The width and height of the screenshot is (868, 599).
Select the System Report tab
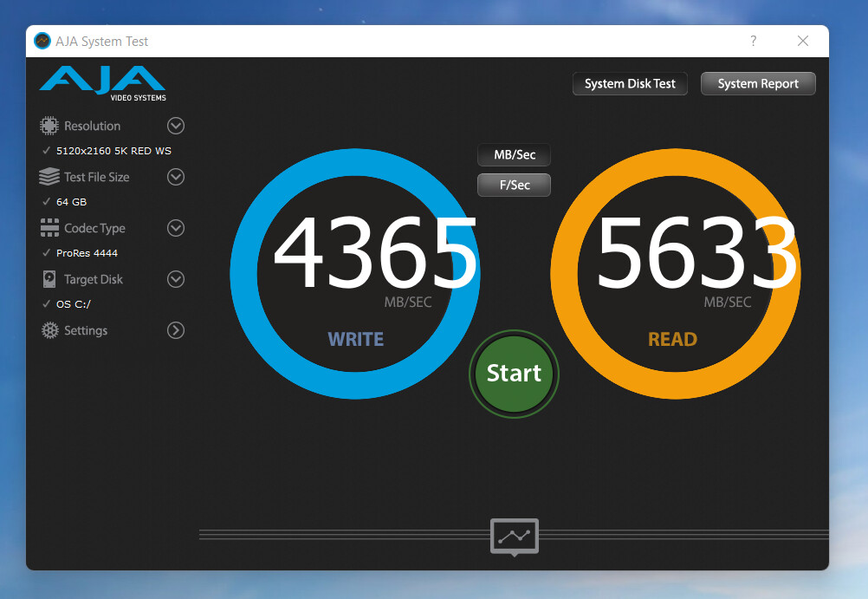[758, 84]
